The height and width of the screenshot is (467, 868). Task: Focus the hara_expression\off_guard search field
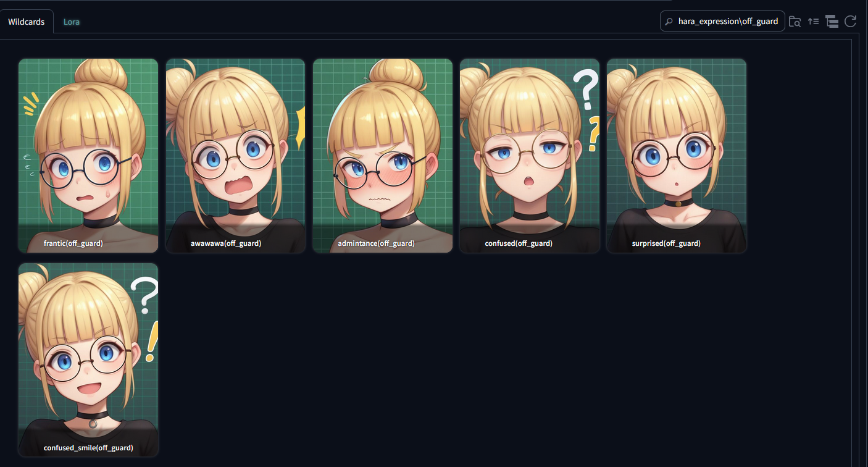pyautogui.click(x=722, y=21)
